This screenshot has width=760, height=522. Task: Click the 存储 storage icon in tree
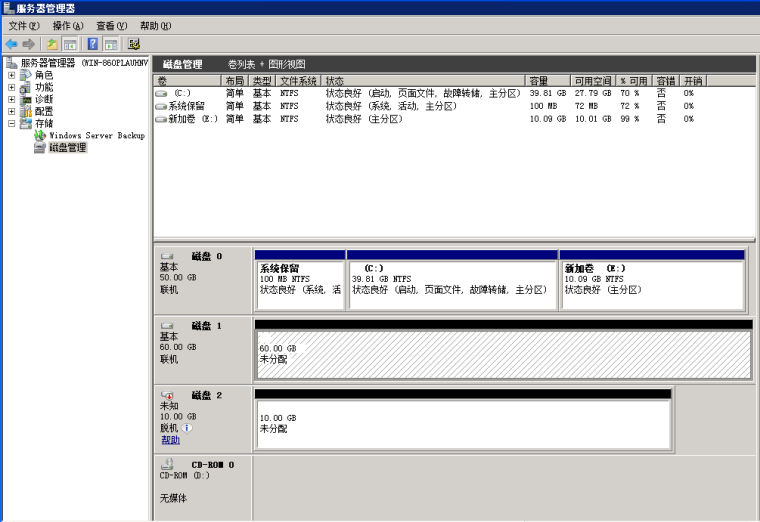[26, 124]
